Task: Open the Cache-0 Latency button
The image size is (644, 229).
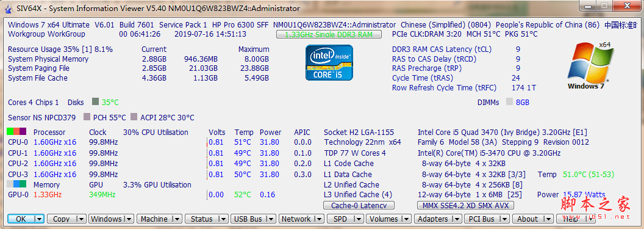Action: (359, 205)
